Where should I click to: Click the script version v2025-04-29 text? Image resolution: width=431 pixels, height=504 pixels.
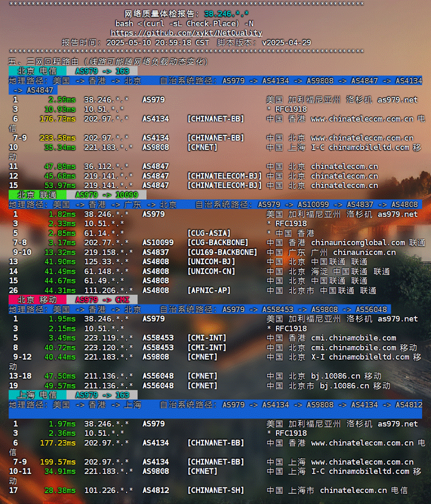click(x=286, y=43)
